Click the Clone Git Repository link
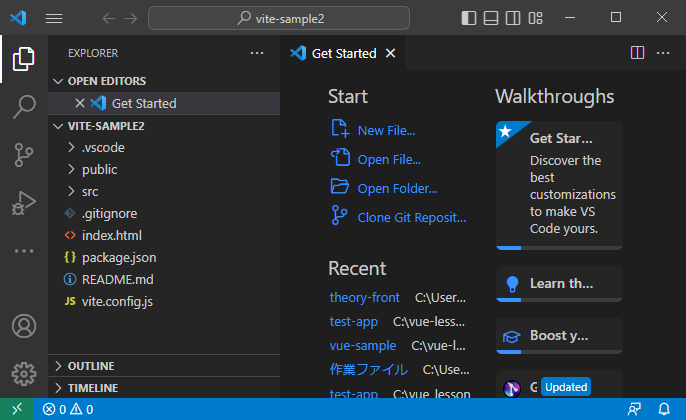The image size is (686, 420). pos(412,217)
